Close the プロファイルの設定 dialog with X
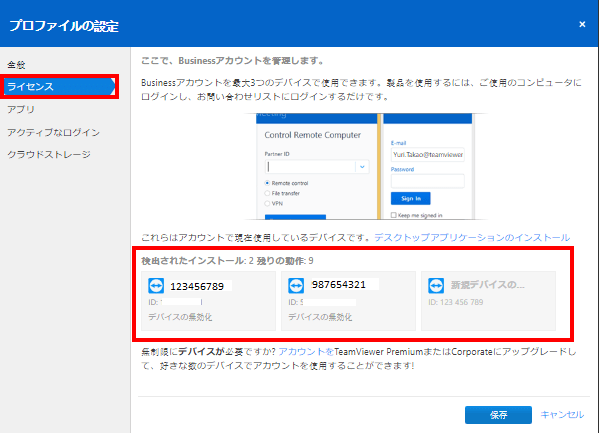The height and width of the screenshot is (433, 600). [582, 24]
